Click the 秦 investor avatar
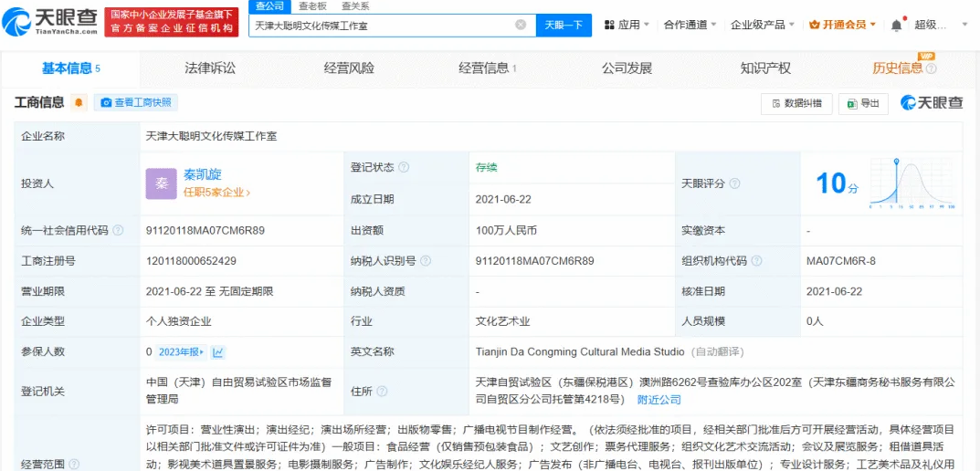Screen dimensions: 980x471 pyautogui.click(x=162, y=183)
